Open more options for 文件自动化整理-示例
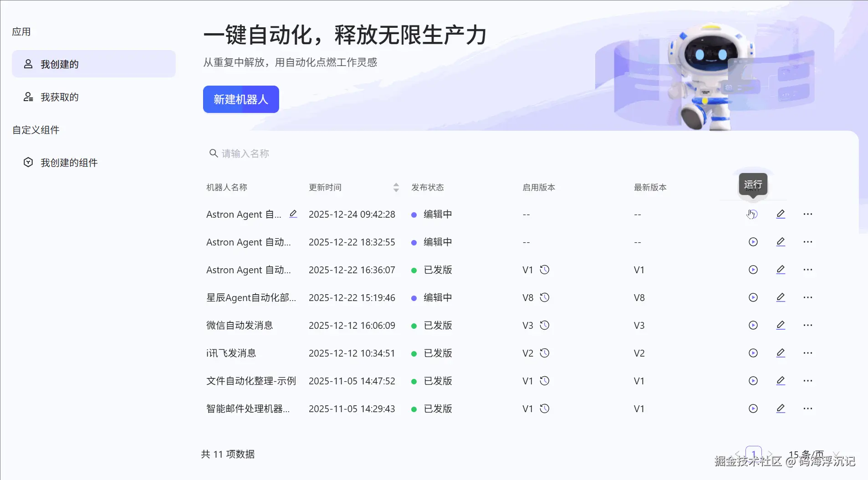The height and width of the screenshot is (480, 868). pos(808,381)
